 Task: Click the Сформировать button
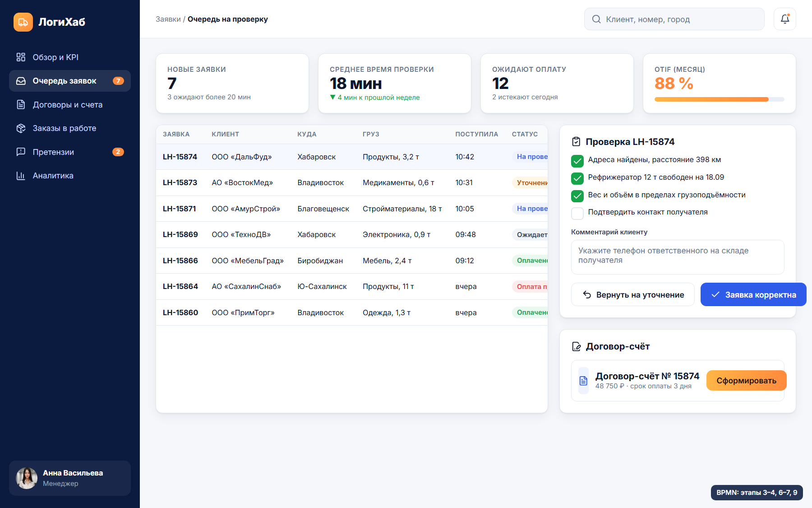(x=747, y=381)
